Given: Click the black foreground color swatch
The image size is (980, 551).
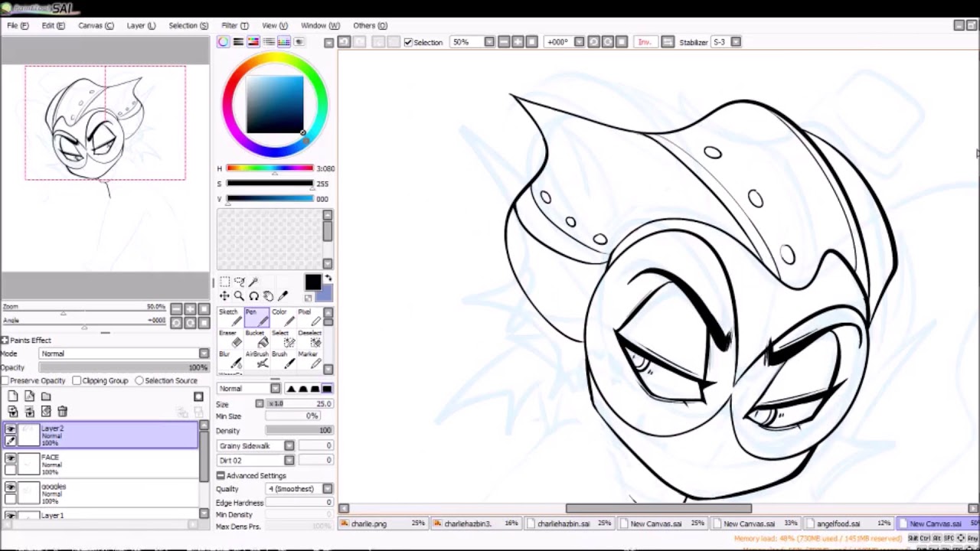Looking at the screenshot, I should click(312, 284).
